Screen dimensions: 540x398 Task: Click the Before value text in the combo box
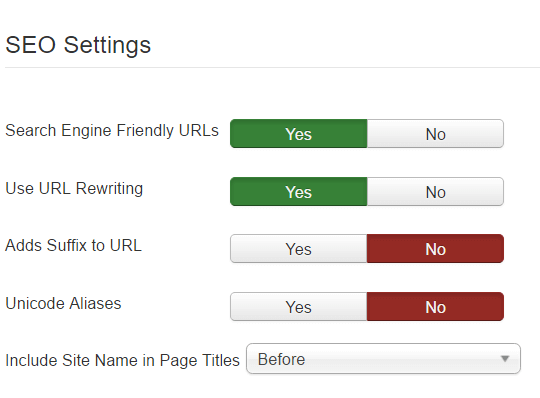(281, 359)
